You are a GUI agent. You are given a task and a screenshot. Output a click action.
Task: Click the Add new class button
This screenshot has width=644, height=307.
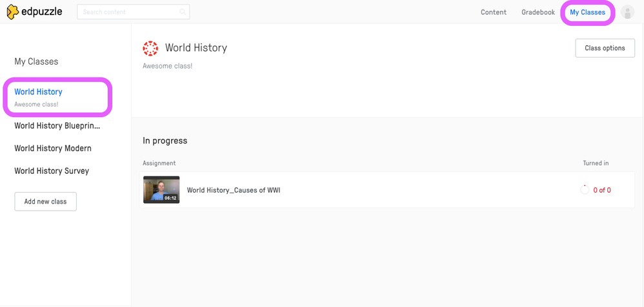(x=45, y=202)
